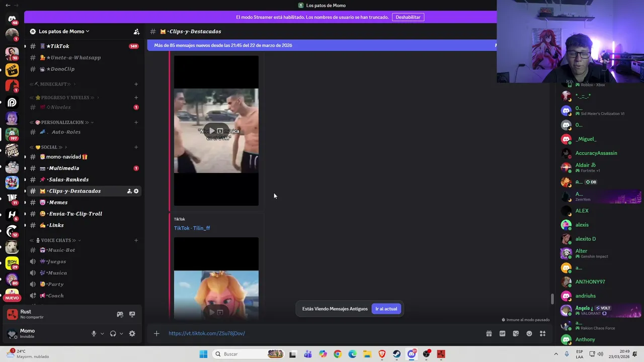This screenshot has width=644, height=362.
Task: Open microphone input options arrow
Action: pyautogui.click(x=102, y=333)
